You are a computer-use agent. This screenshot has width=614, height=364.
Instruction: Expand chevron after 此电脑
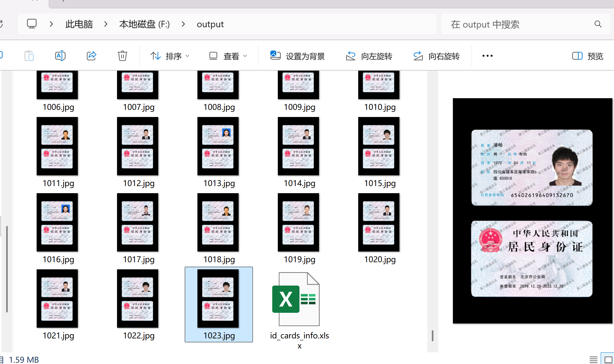(x=106, y=24)
